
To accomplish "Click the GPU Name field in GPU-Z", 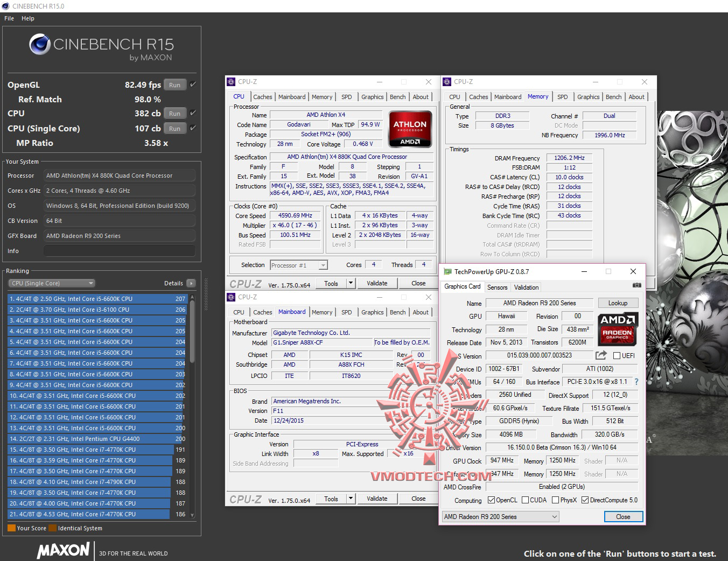I will [x=539, y=303].
